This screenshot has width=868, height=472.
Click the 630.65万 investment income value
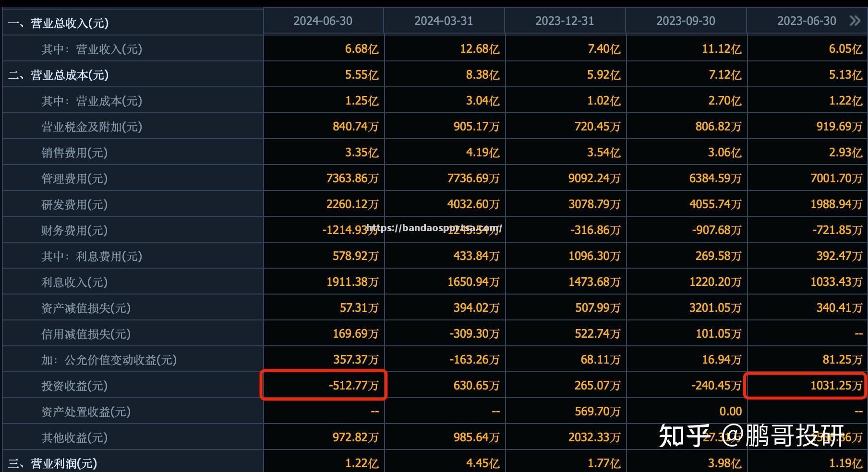[x=477, y=386]
